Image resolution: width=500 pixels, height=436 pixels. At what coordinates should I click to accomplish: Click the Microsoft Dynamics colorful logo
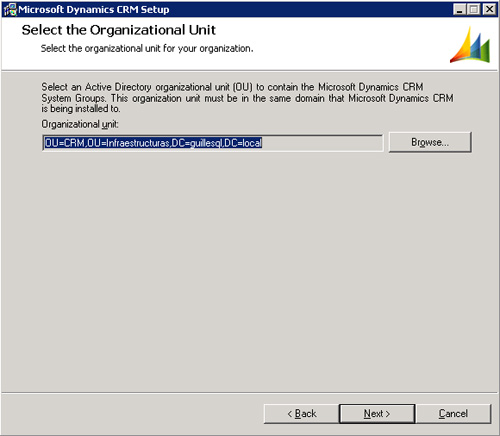pos(470,45)
